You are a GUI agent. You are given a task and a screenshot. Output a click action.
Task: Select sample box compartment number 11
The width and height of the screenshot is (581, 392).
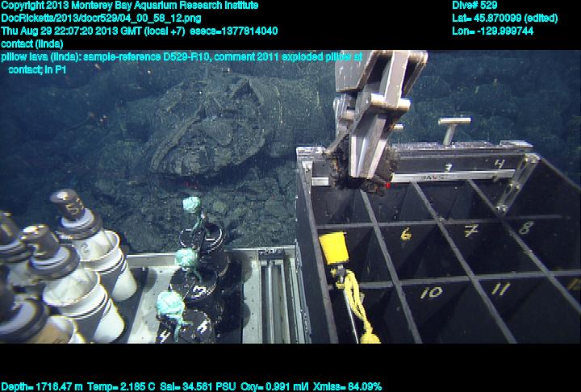tap(499, 289)
